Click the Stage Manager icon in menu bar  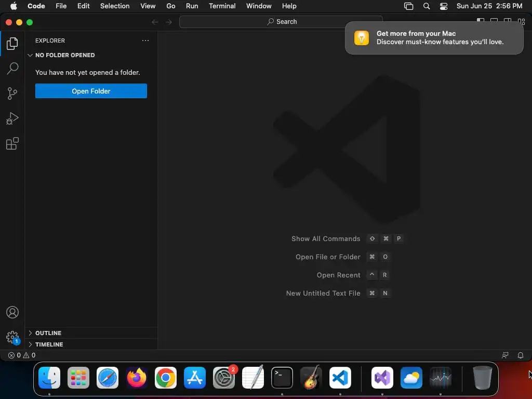coord(408,6)
